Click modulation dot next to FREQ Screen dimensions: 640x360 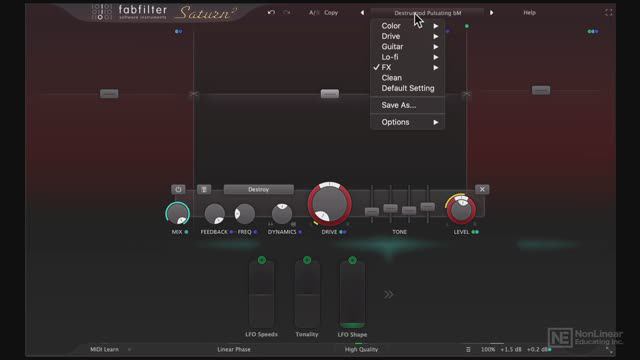tap(255, 232)
